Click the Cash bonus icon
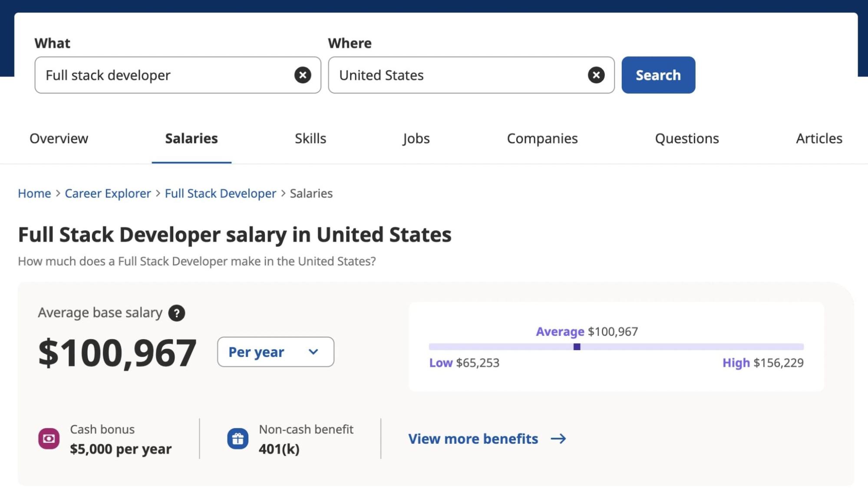868x498 pixels. (x=49, y=439)
